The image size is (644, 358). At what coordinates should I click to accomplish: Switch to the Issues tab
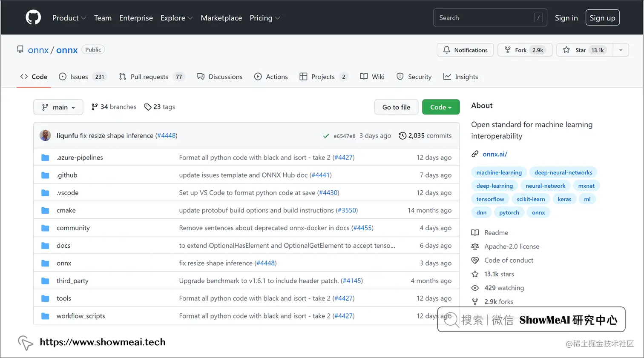tap(83, 77)
